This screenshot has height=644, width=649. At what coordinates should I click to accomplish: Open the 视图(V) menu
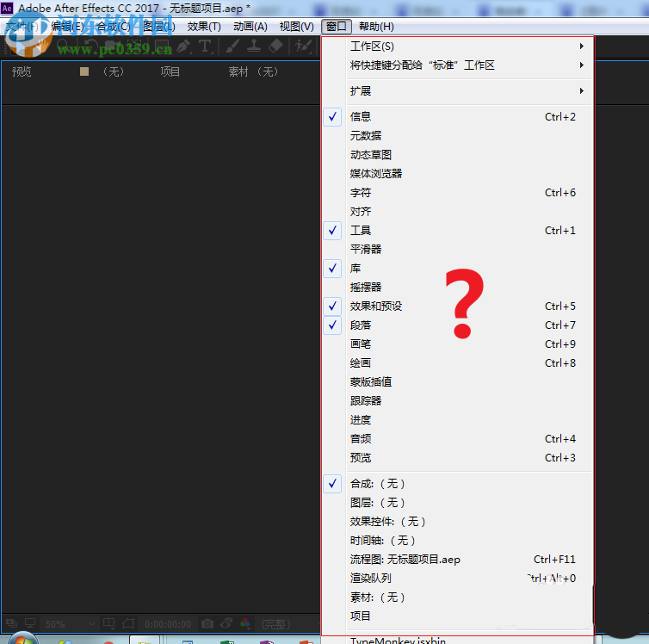click(296, 27)
